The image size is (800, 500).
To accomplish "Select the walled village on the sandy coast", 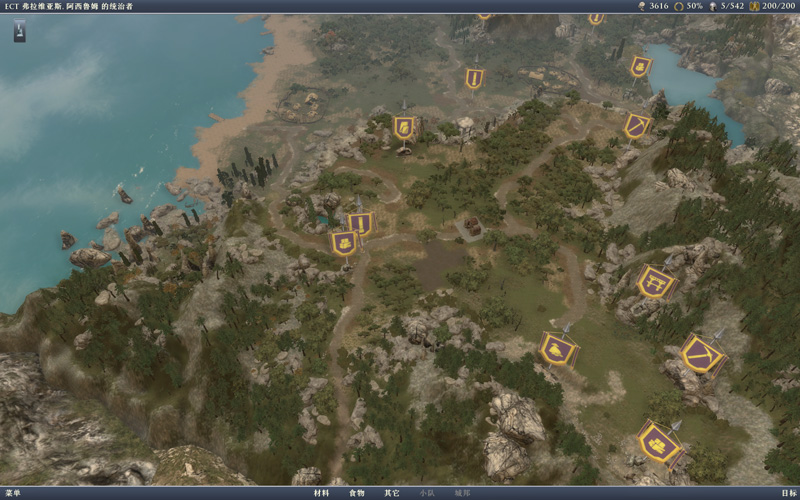I will tap(302, 106).
